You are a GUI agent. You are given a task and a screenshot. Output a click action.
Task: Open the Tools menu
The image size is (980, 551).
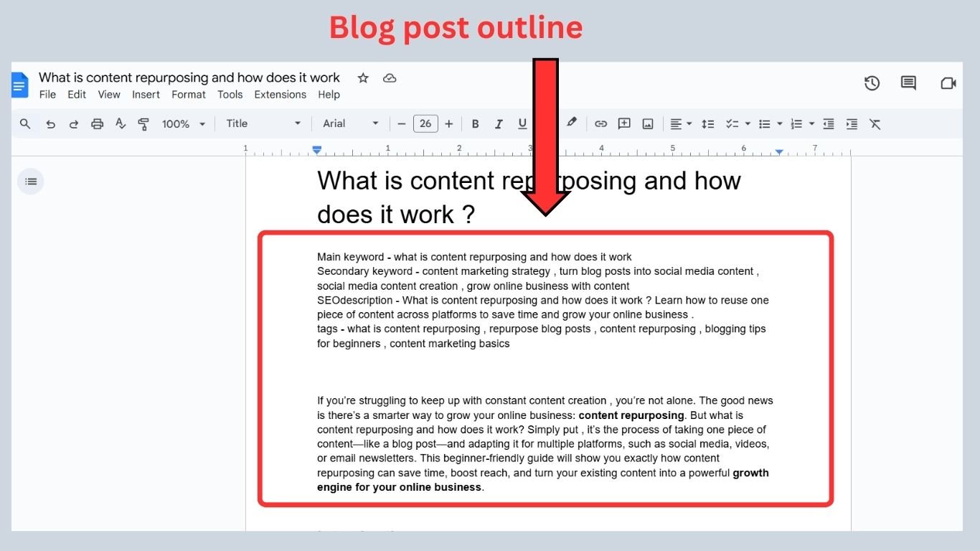230,95
